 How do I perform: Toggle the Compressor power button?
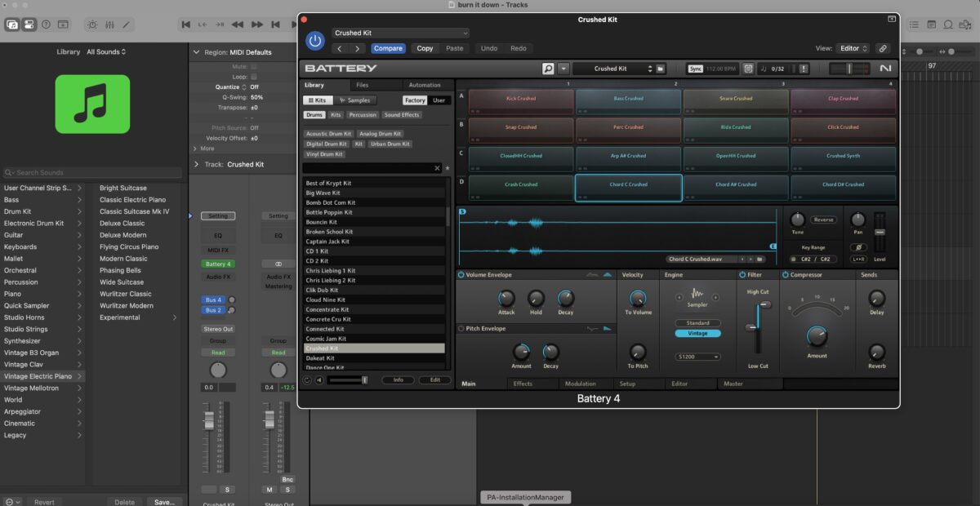(786, 275)
